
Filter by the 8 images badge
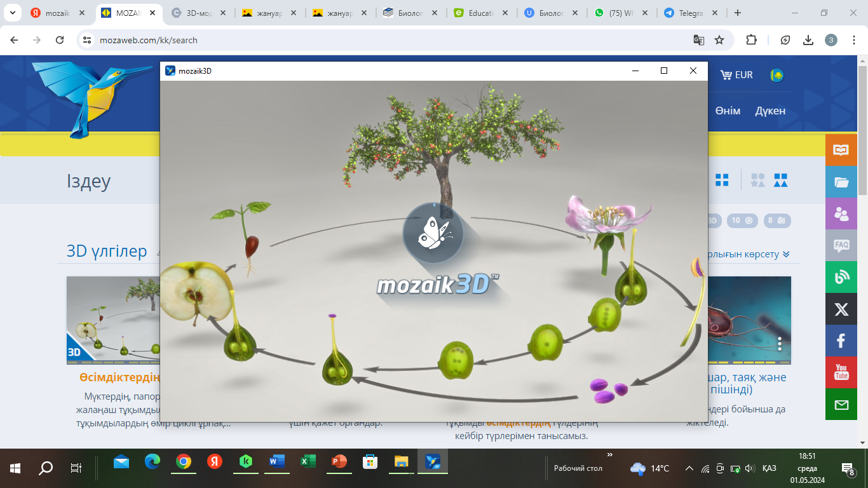point(776,220)
